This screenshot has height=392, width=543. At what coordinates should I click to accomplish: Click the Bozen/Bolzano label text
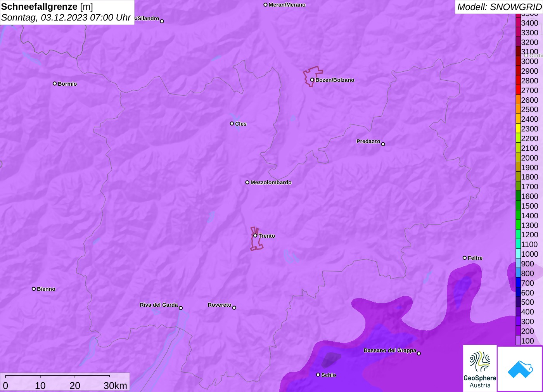click(x=335, y=80)
